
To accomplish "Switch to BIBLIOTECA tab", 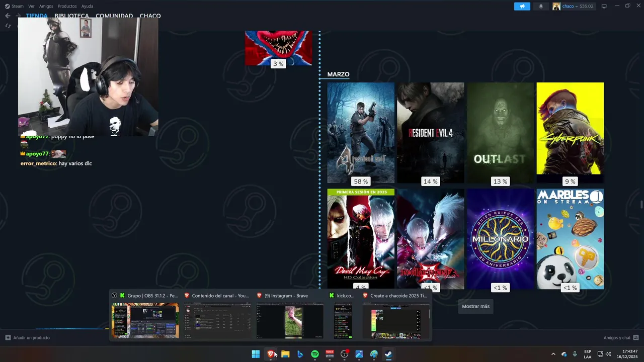I will tap(71, 16).
